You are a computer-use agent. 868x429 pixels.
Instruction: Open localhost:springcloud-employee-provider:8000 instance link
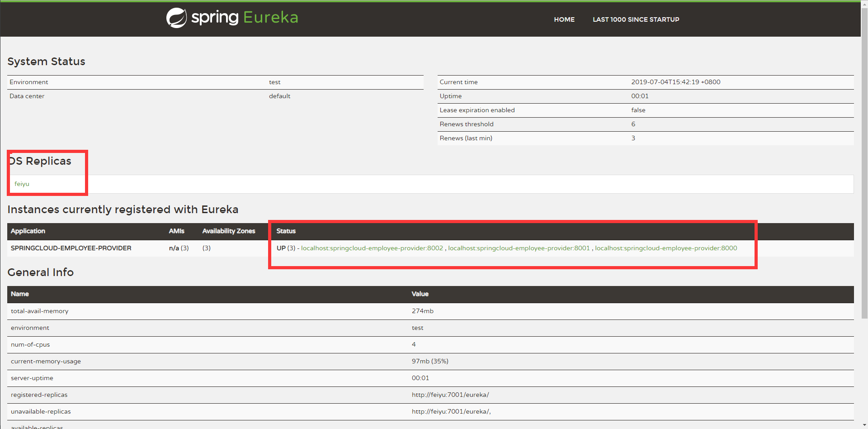point(666,248)
